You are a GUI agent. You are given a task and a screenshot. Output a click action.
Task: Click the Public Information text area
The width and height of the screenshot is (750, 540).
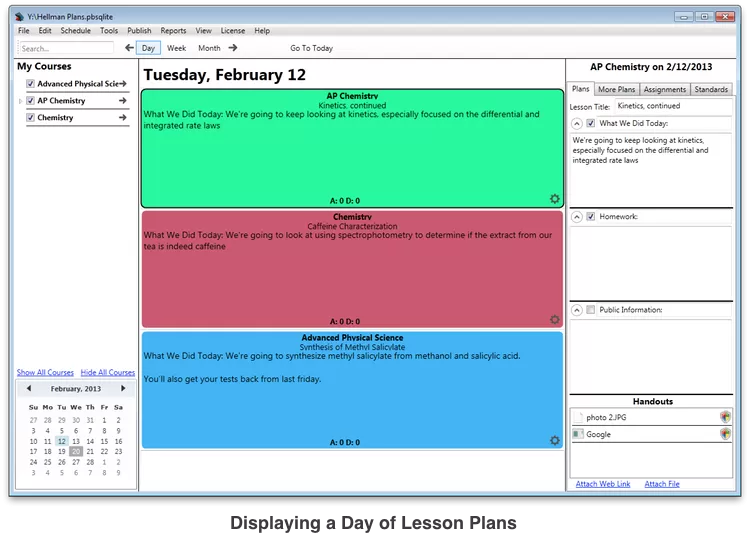(651, 356)
